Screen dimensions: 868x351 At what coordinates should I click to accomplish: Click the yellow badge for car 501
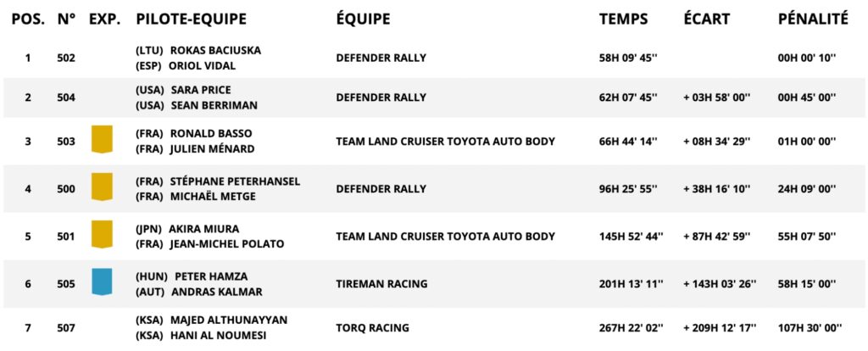pos(102,234)
